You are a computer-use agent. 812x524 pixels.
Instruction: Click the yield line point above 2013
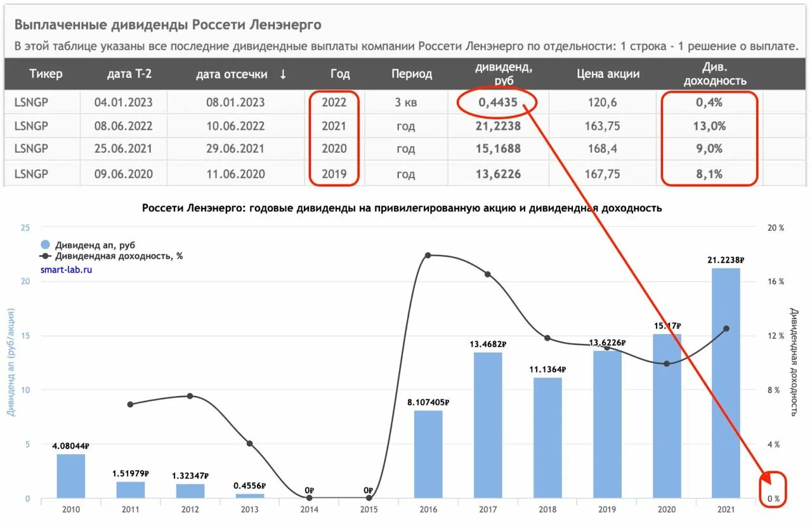(249, 443)
